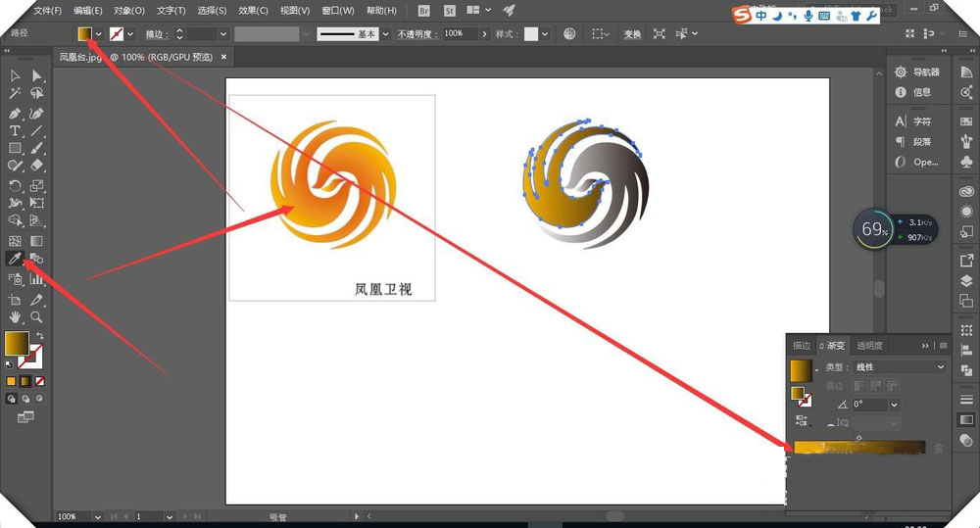Select the Mesh tool
This screenshot has width=980, height=528.
[x=15, y=241]
